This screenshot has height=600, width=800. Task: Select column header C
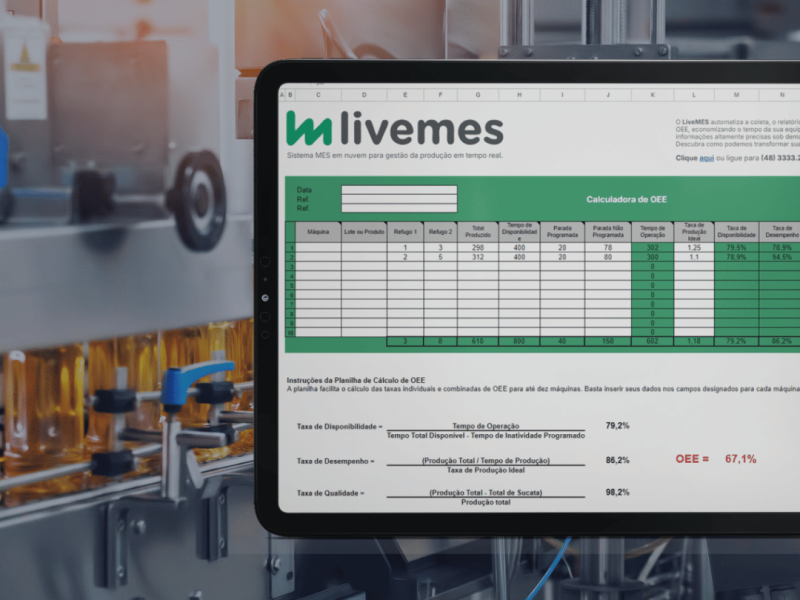tap(318, 95)
